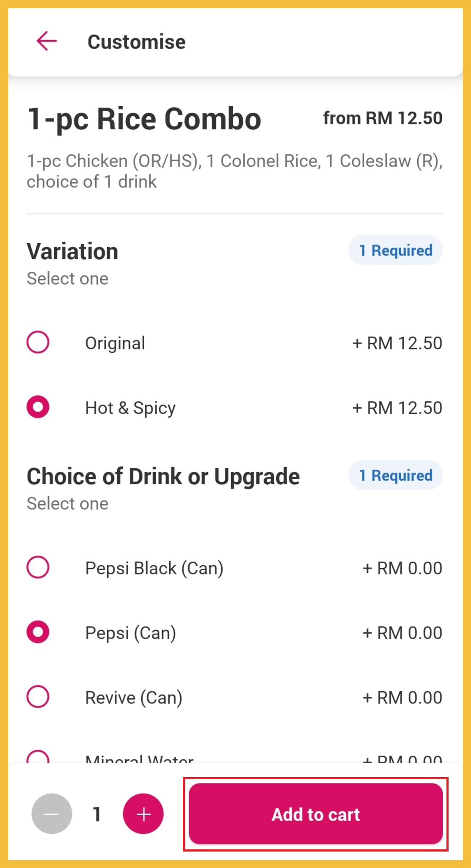Pick Pepsi Black (Can) radio option
This screenshot has height=868, width=471.
[x=38, y=567]
